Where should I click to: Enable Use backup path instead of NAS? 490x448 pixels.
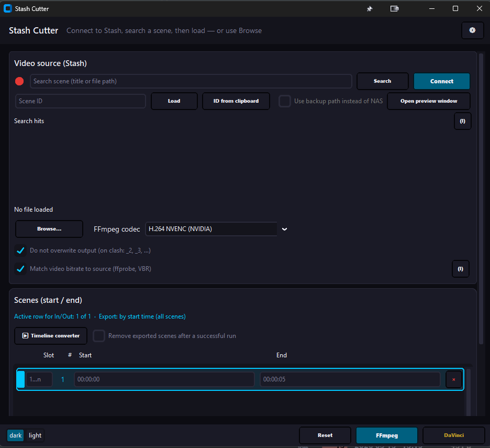[285, 101]
